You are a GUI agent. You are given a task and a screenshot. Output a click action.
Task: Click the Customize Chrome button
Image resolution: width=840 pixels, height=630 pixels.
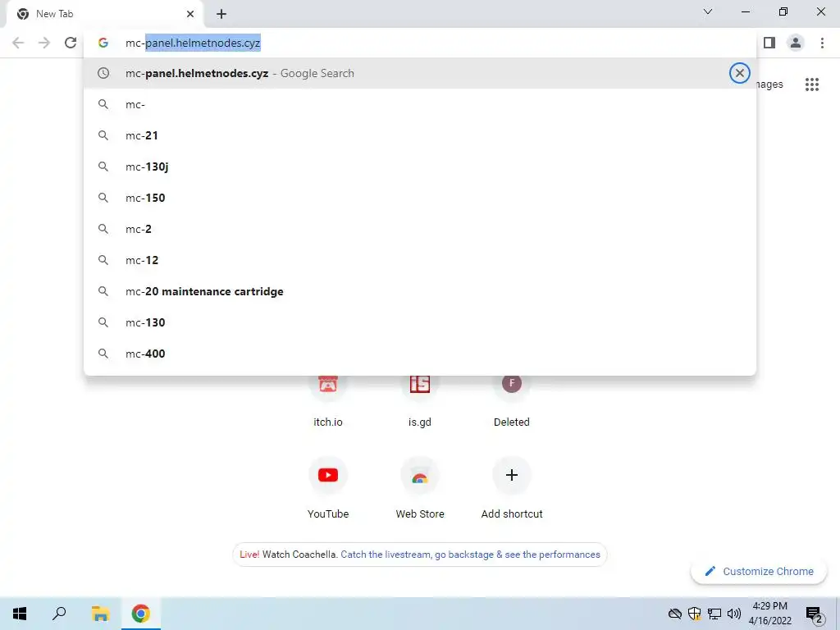click(x=759, y=571)
